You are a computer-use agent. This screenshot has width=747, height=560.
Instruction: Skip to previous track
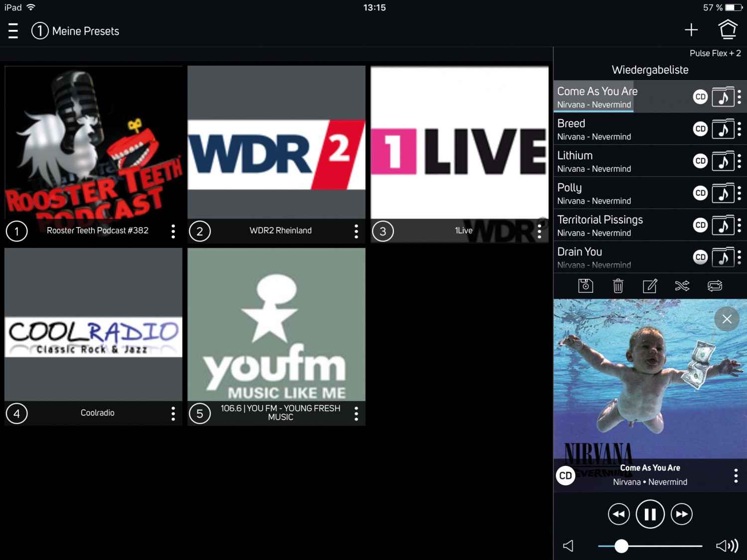[619, 514]
